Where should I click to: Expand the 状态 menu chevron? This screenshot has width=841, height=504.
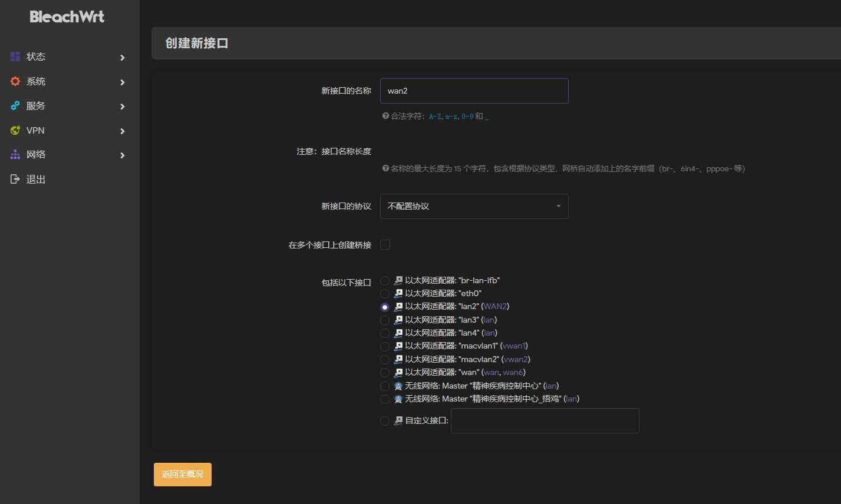(x=123, y=57)
